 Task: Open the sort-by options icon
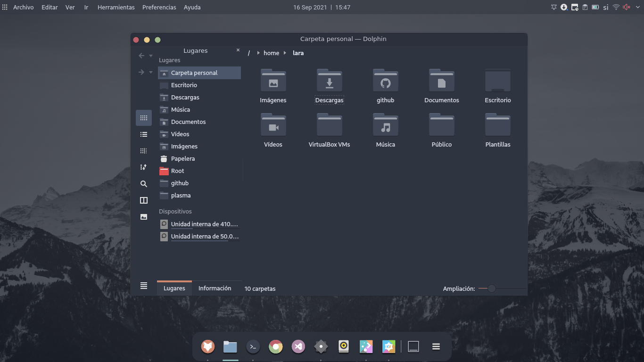[144, 167]
